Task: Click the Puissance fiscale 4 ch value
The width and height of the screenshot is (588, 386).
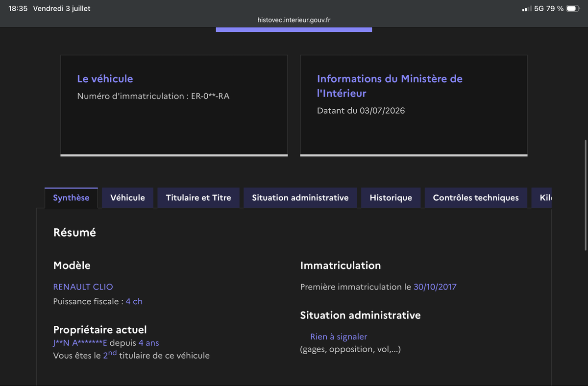Action: [134, 301]
